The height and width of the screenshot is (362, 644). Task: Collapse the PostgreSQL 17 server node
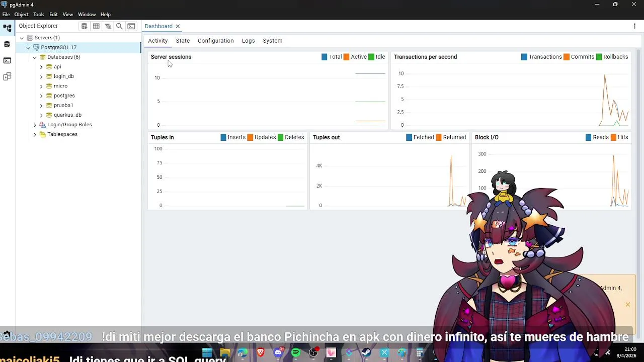[x=28, y=47]
